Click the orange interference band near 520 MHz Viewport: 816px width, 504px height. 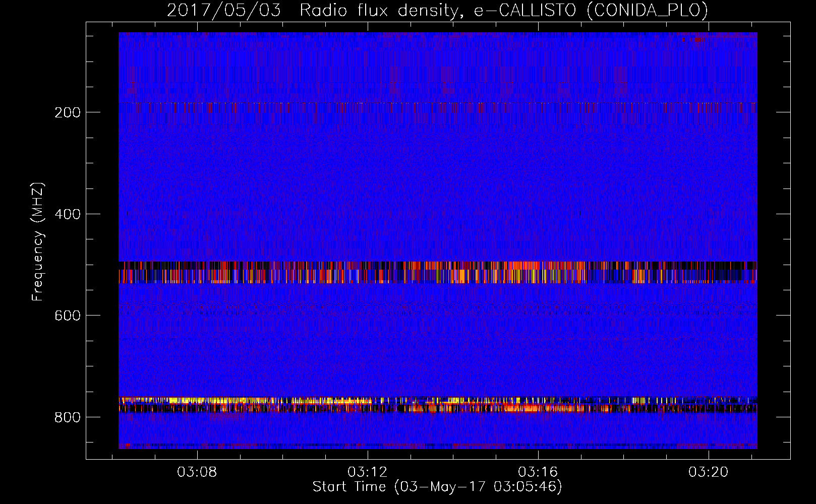pos(438,272)
